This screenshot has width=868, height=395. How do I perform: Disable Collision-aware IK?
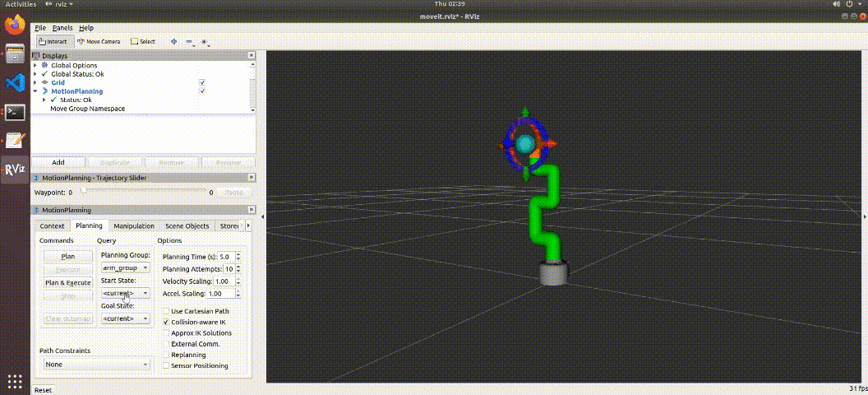(x=166, y=322)
